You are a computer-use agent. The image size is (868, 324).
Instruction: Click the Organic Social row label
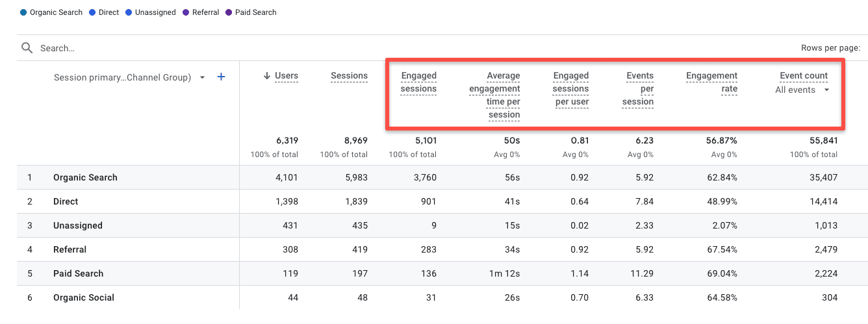(x=83, y=297)
